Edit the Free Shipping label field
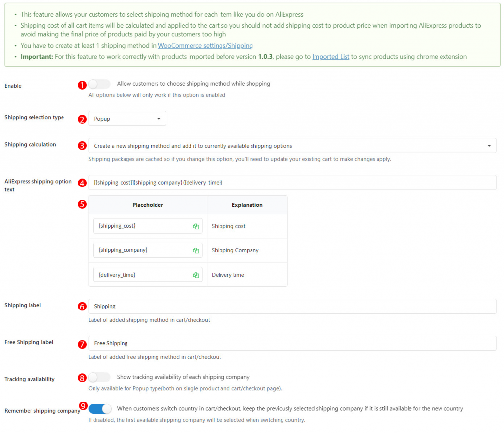Screen dimensions: 504x433 pyautogui.click(x=292, y=343)
